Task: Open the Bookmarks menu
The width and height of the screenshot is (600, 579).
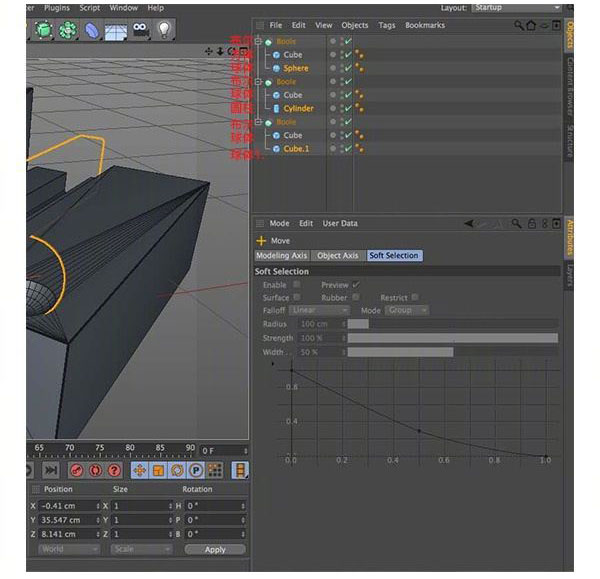Action: click(x=425, y=25)
